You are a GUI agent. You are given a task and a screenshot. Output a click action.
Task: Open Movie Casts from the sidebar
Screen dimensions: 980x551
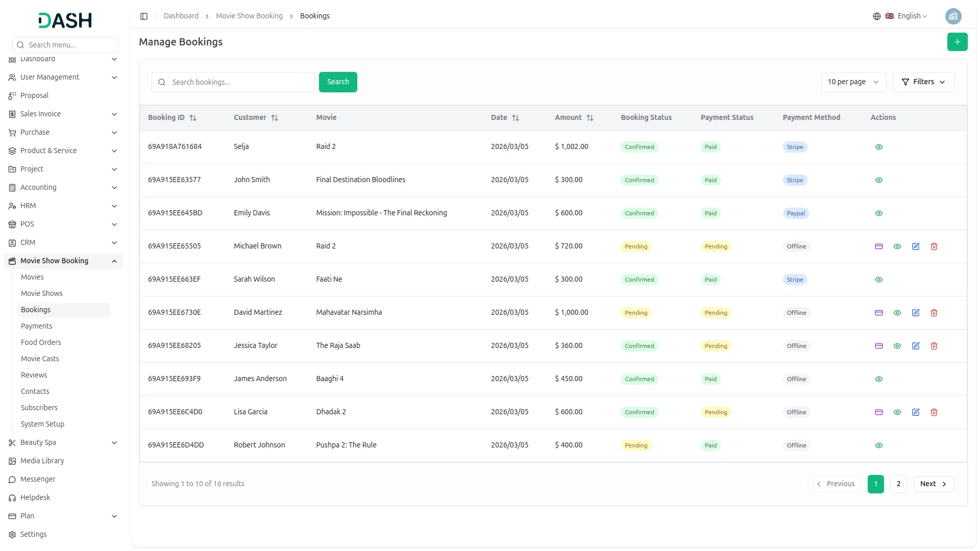click(x=39, y=359)
